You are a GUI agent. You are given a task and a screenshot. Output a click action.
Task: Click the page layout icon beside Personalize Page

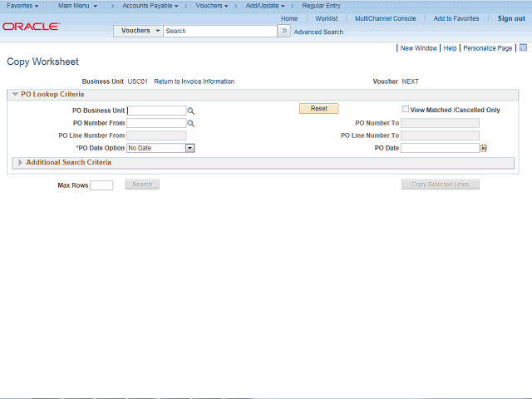tap(523, 48)
